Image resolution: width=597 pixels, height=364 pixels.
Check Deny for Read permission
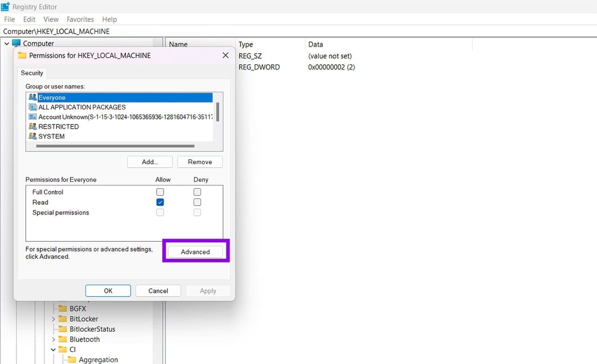(x=197, y=202)
